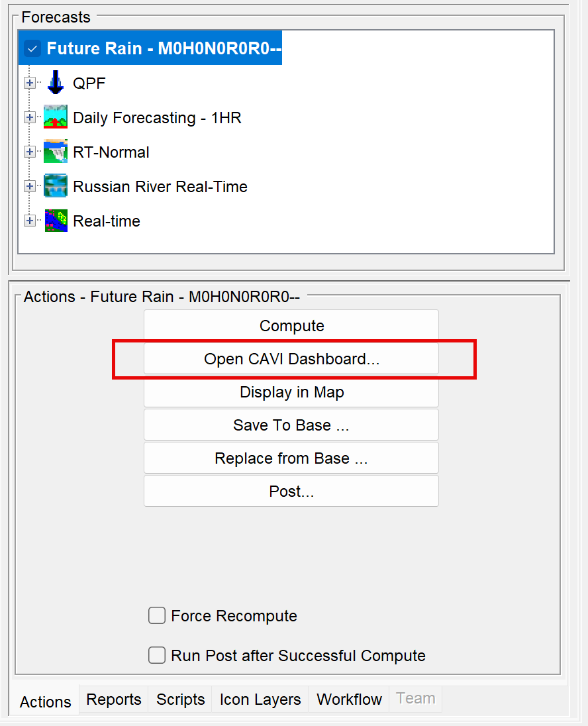Click the Daily Forecasting - 1HR model icon

pos(56,117)
